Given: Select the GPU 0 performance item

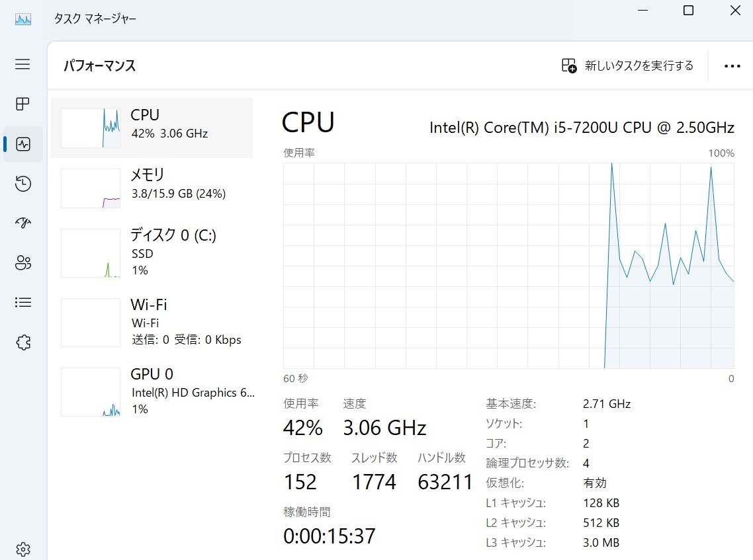Looking at the screenshot, I should (x=152, y=391).
